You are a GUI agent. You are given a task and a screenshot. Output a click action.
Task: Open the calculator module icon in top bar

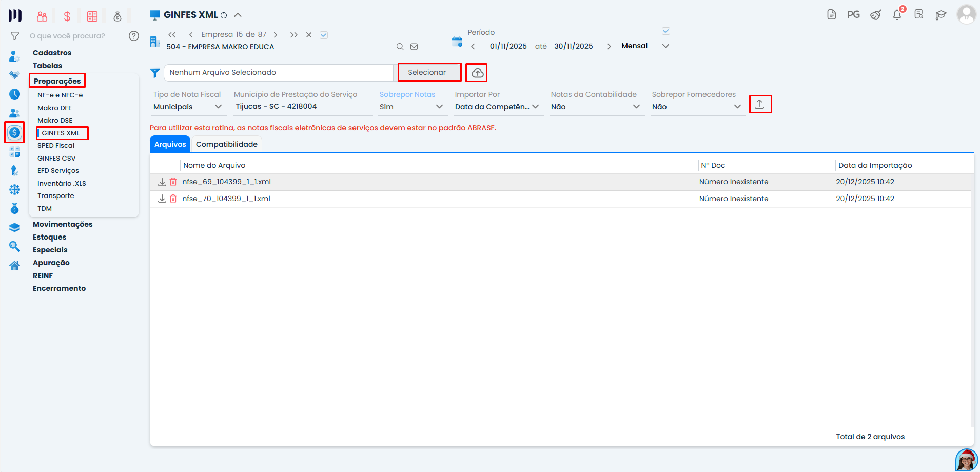(x=92, y=16)
